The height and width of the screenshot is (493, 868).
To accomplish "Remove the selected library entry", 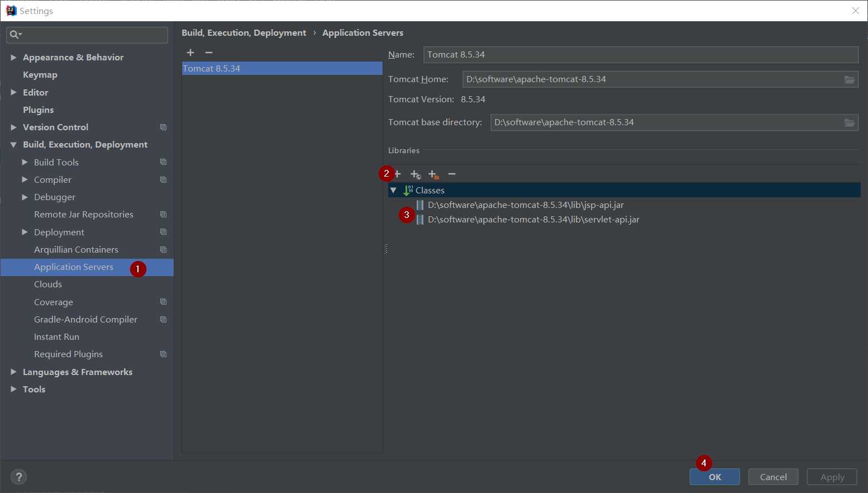I will tap(452, 174).
